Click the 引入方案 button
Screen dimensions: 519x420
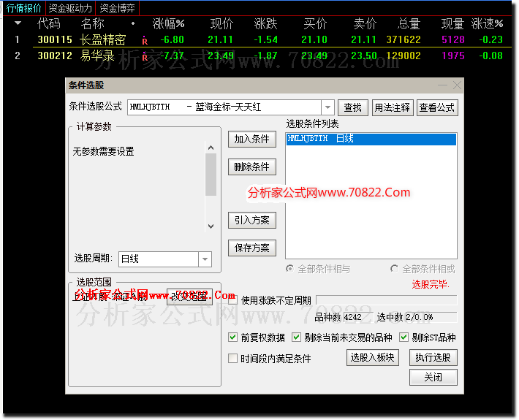click(x=252, y=221)
